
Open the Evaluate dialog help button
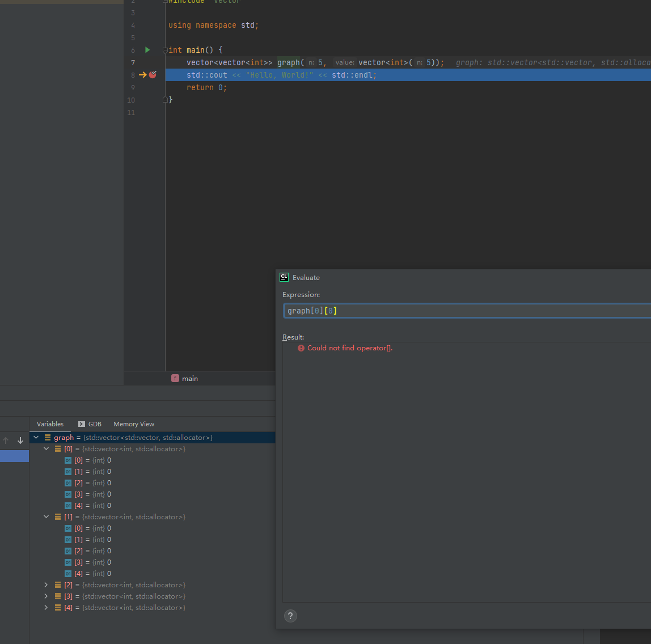(290, 616)
